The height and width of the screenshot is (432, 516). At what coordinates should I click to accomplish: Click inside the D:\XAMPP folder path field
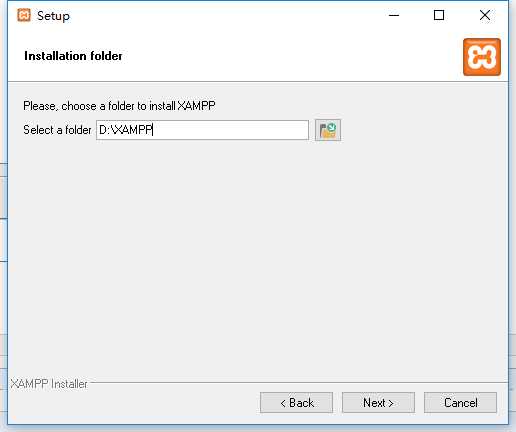(202, 130)
